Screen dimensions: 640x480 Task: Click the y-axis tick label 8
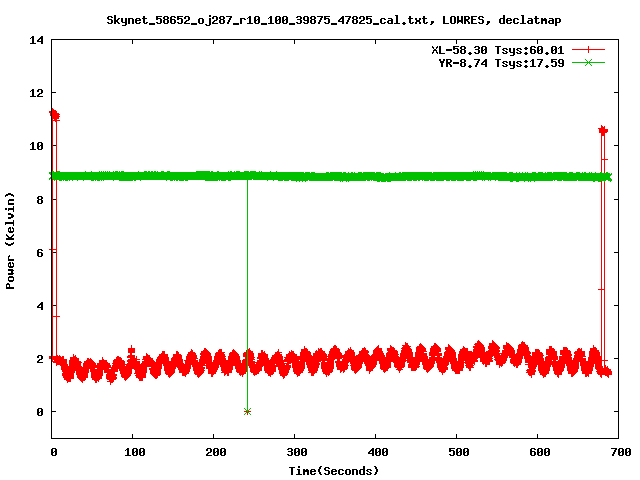pos(40,200)
